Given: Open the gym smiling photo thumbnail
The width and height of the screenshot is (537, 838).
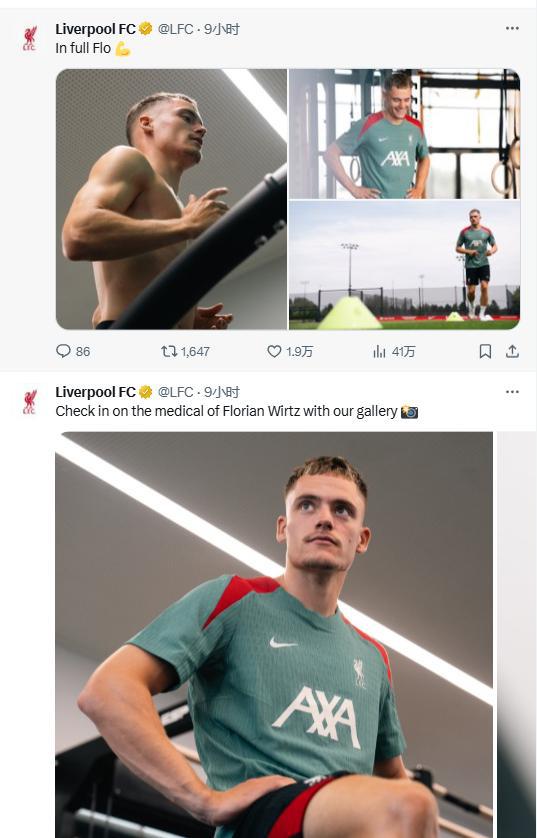Looking at the screenshot, I should [404, 134].
